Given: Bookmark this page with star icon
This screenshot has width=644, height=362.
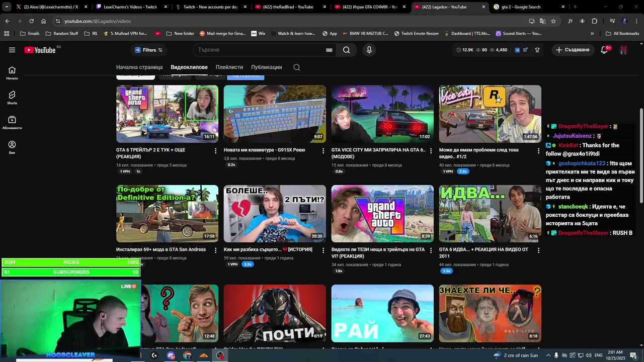Looking at the screenshot, I should 553,21.
